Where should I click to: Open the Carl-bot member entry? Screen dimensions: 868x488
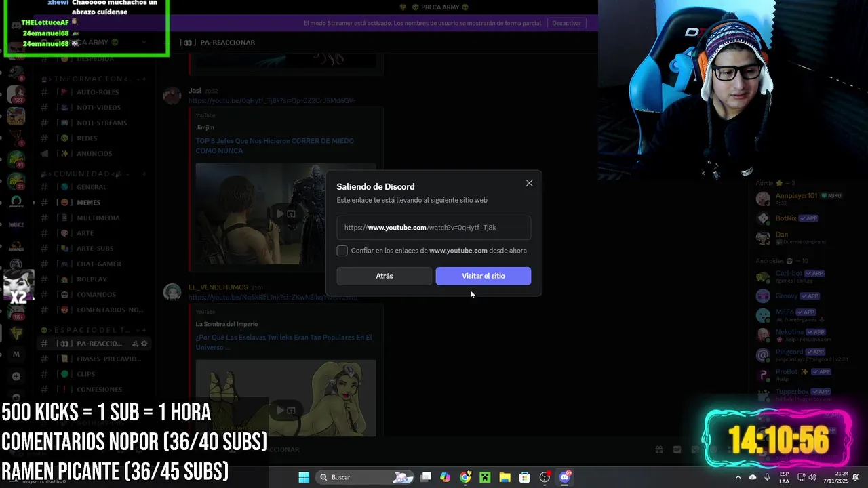[807, 277]
